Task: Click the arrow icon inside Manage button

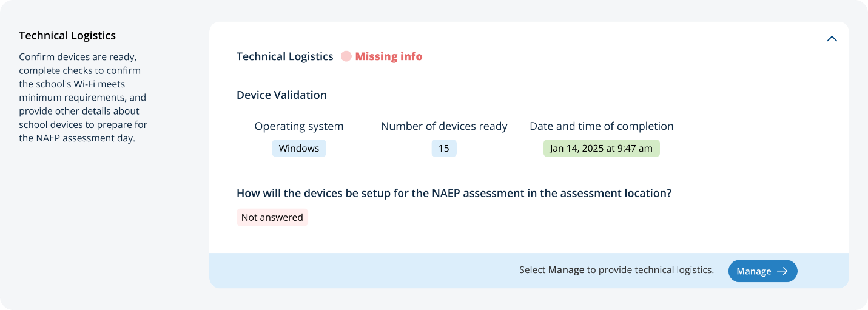Action: point(782,271)
